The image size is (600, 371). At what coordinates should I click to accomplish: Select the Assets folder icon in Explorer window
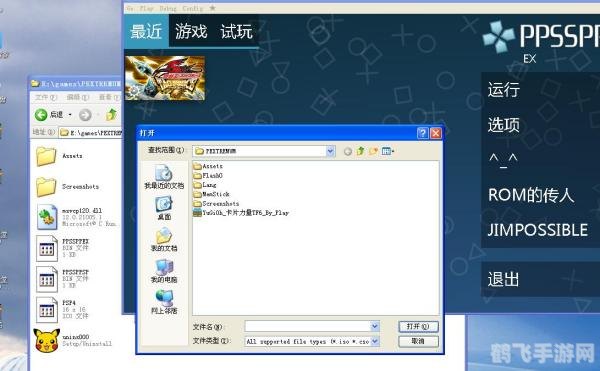(46, 156)
